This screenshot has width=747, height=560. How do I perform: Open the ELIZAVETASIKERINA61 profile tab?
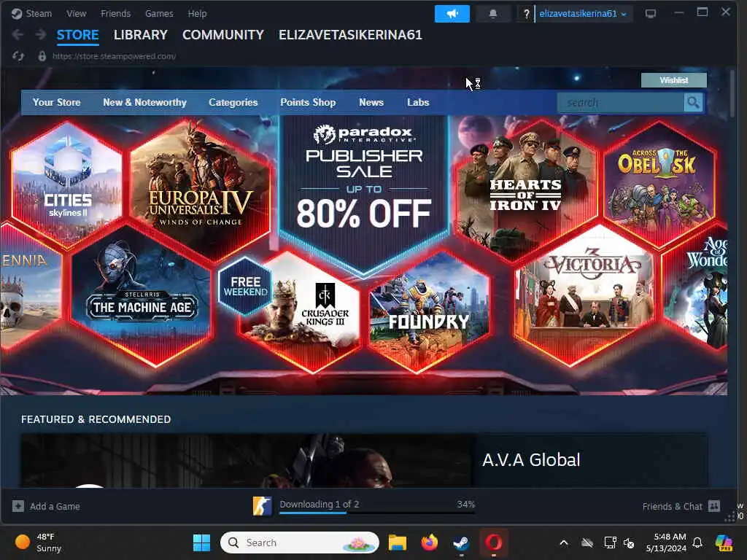point(350,35)
